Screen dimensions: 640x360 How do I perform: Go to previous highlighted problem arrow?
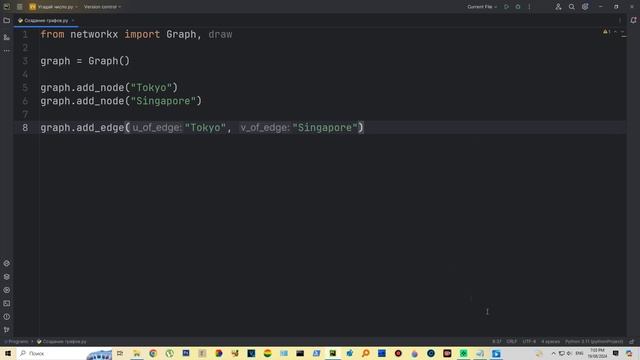pos(616,32)
